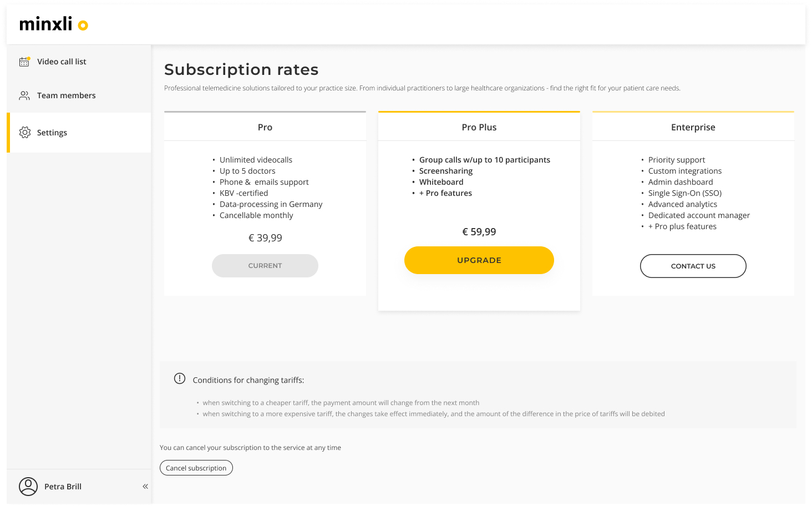Click the minxli logo

tap(54, 24)
